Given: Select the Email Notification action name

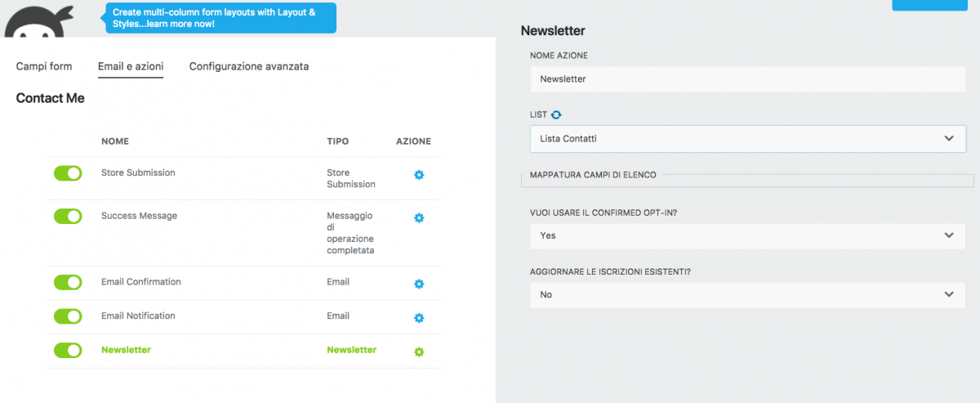Looking at the screenshot, I should [x=138, y=316].
